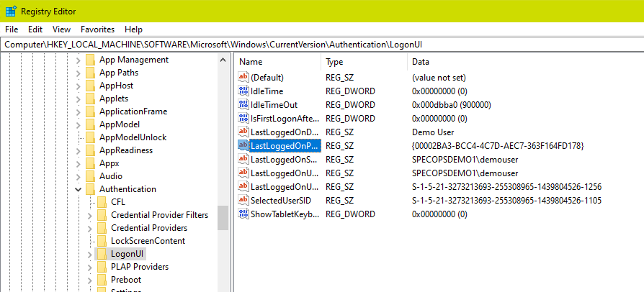Collapse the Authentication key

point(78,189)
